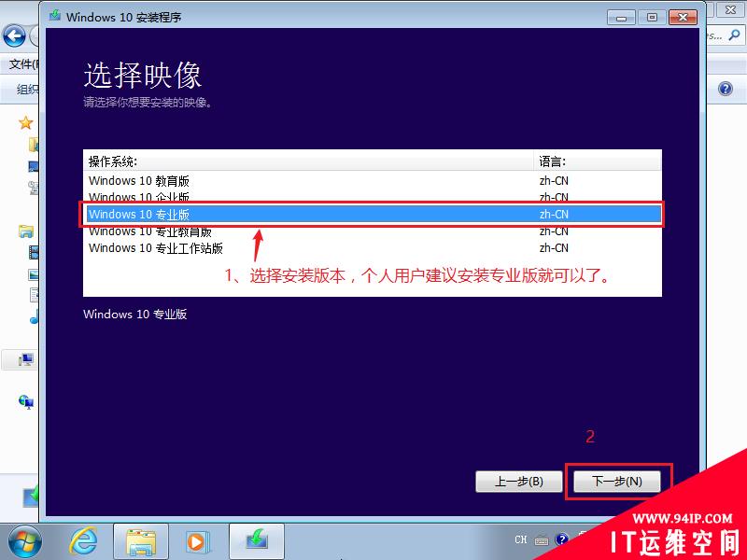Click the CH language indicator in tray
Screen dimensions: 747x560
pyautogui.click(x=521, y=539)
